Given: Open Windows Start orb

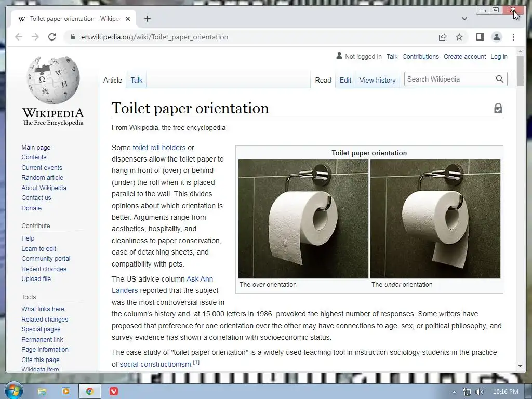Looking at the screenshot, I should (14, 391).
